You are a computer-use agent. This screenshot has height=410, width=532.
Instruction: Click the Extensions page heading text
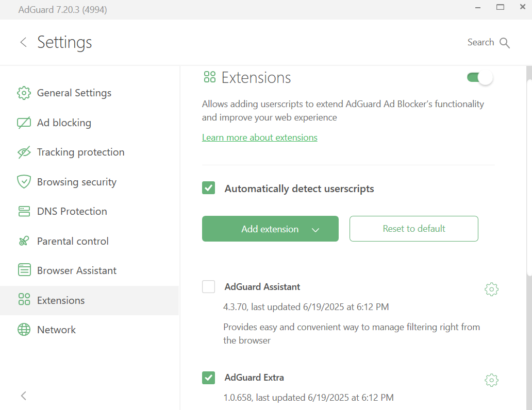click(x=256, y=78)
